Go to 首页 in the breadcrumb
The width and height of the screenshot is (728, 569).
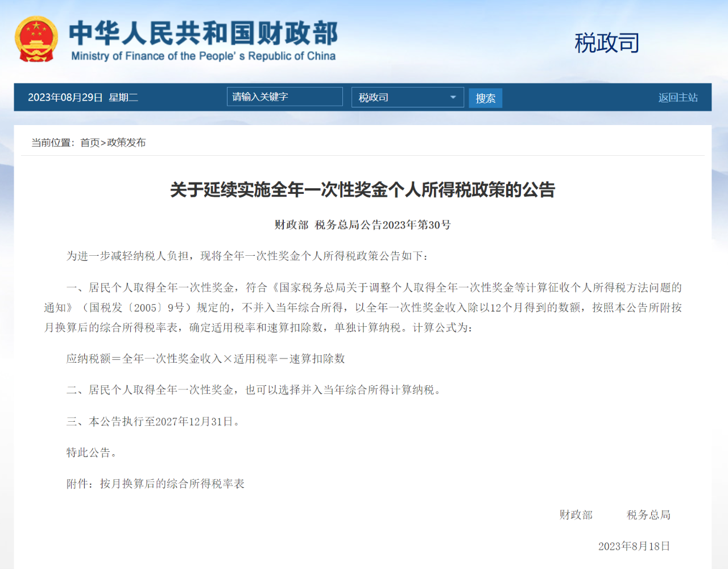click(x=90, y=143)
